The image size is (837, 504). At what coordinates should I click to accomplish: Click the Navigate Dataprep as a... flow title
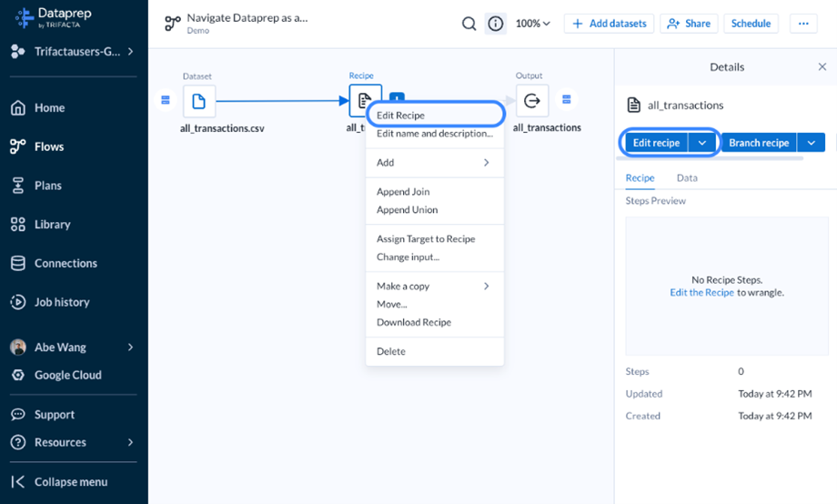(x=247, y=17)
